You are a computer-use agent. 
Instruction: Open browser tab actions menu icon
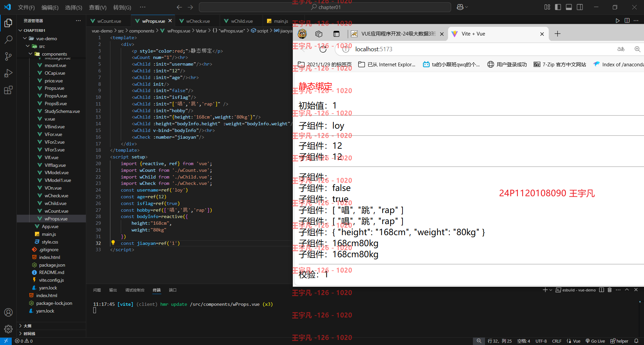pyautogui.click(x=336, y=34)
